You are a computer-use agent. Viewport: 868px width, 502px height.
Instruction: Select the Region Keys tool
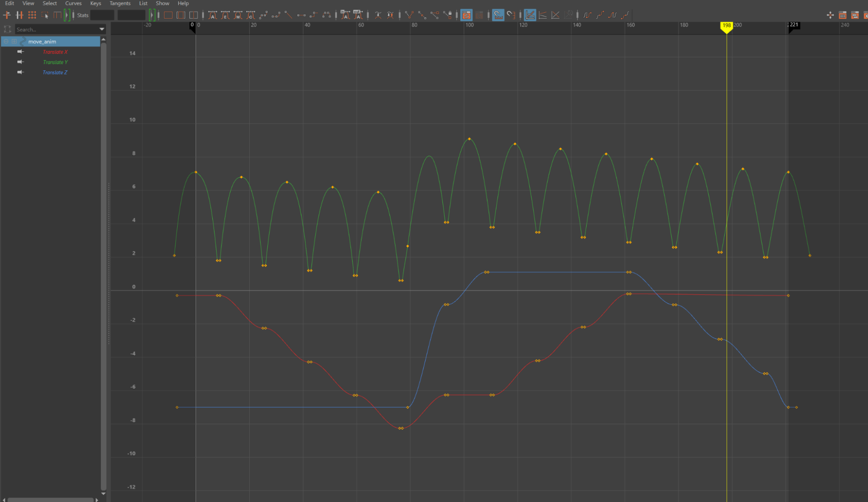(x=45, y=15)
